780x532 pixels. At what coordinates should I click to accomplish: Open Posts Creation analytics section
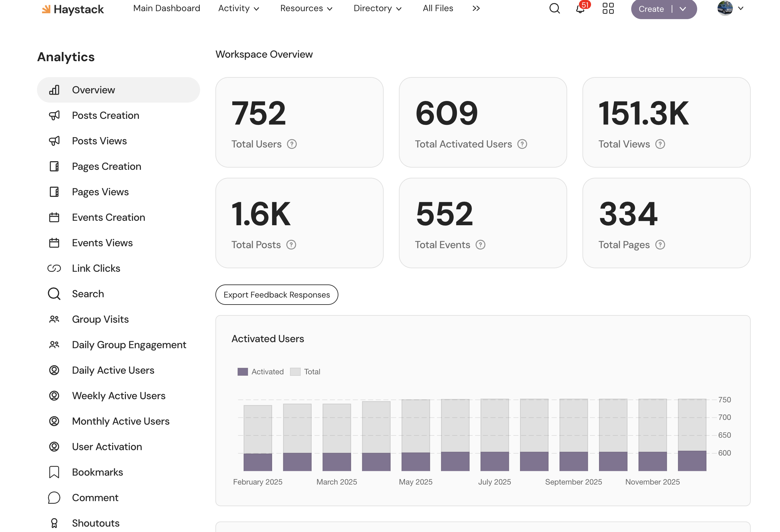(x=105, y=115)
